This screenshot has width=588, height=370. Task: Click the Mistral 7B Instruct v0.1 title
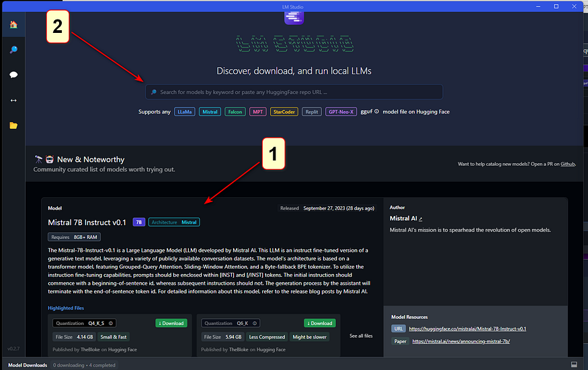[87, 222]
